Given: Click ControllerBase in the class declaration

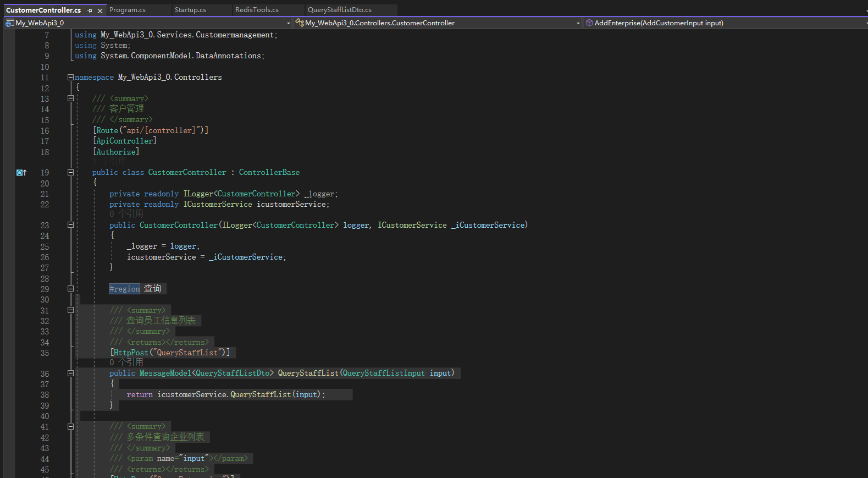Looking at the screenshot, I should point(269,173).
